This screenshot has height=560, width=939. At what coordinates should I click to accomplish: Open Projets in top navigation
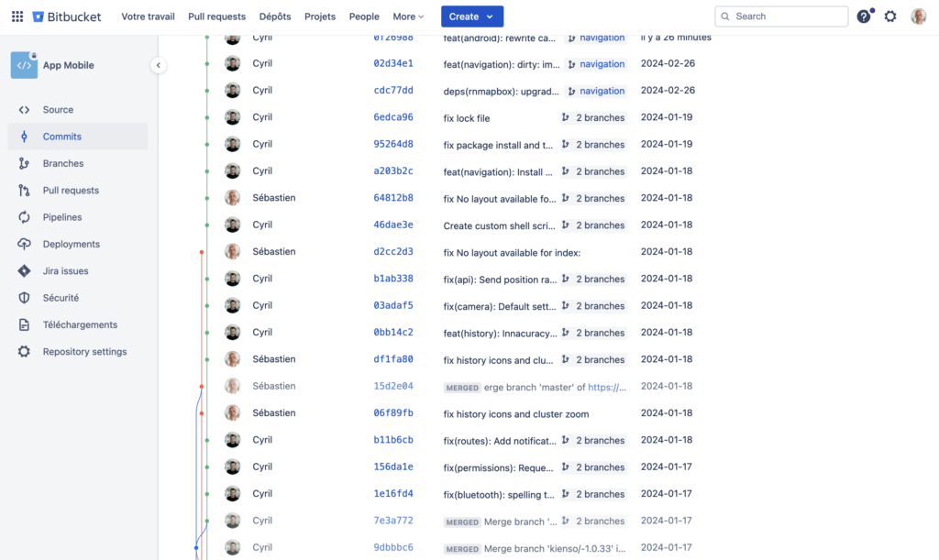pyautogui.click(x=320, y=16)
